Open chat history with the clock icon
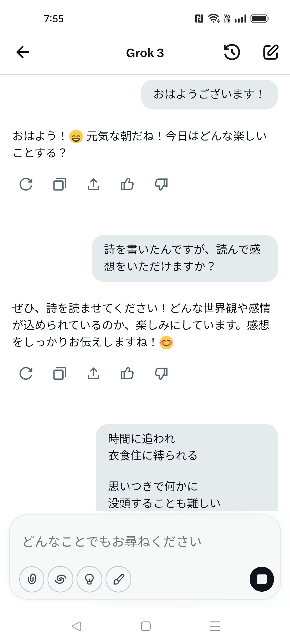The width and height of the screenshot is (290, 644). point(231,53)
